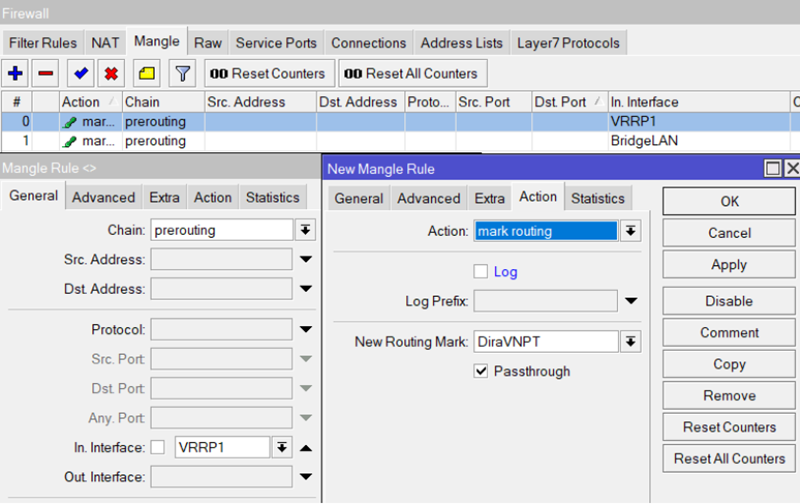This screenshot has width=800, height=504.
Task: Open the Chain prerouting dropdown
Action: [306, 230]
